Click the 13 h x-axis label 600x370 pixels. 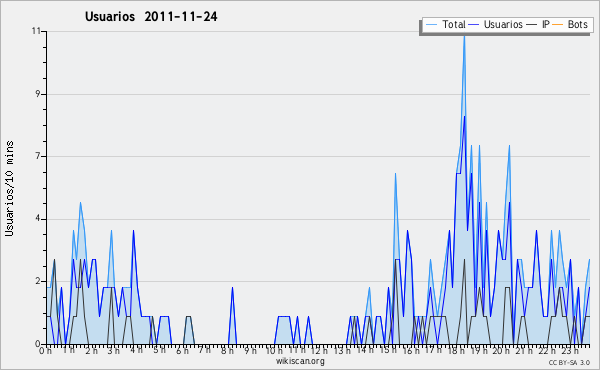[x=342, y=350]
